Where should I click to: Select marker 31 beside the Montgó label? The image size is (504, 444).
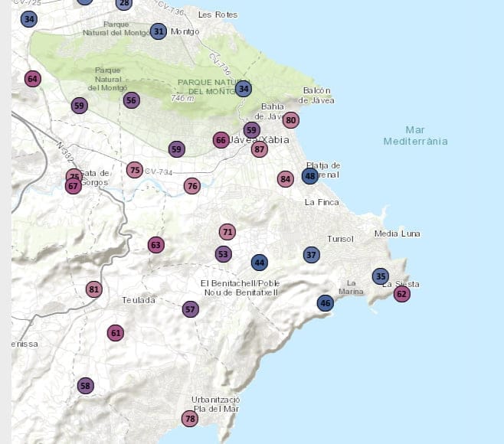pyautogui.click(x=159, y=31)
